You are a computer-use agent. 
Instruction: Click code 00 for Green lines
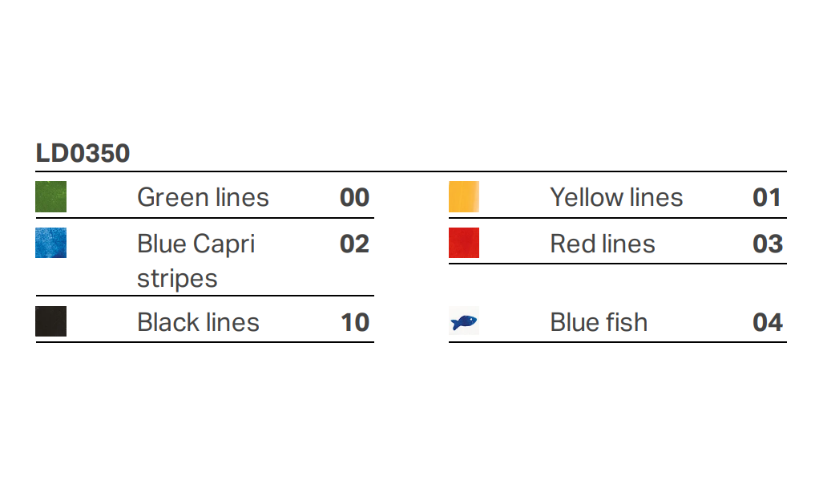pos(354,197)
